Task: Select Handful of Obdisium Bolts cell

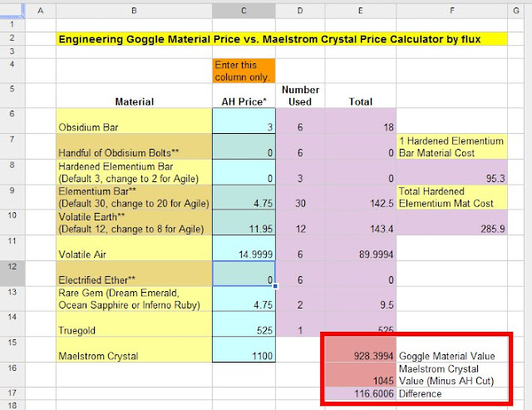Action: pos(134,146)
